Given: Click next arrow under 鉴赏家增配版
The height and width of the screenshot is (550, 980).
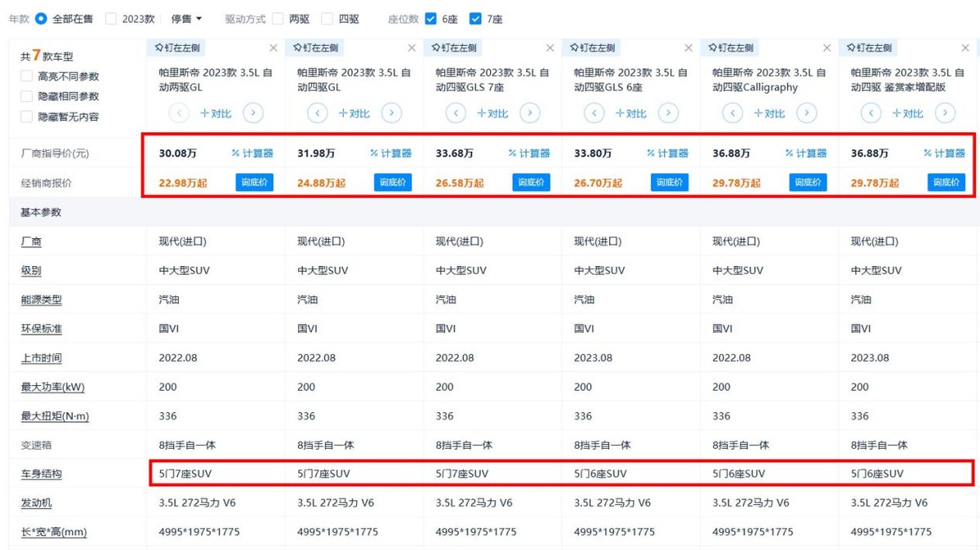Looking at the screenshot, I should (945, 113).
